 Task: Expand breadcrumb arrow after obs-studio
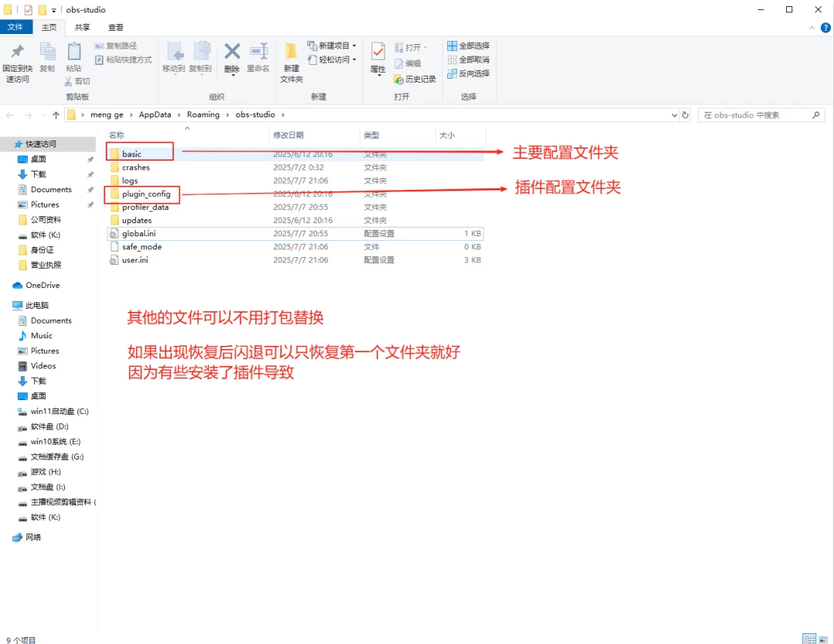click(283, 115)
